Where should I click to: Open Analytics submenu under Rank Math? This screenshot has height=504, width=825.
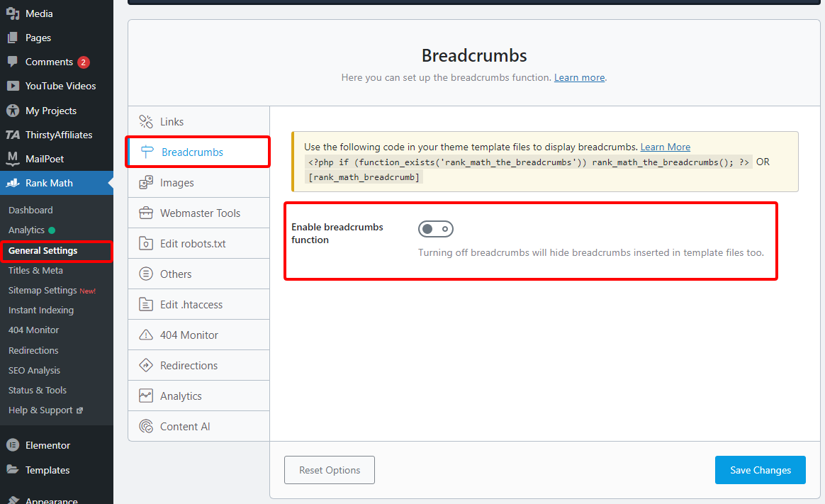26,230
